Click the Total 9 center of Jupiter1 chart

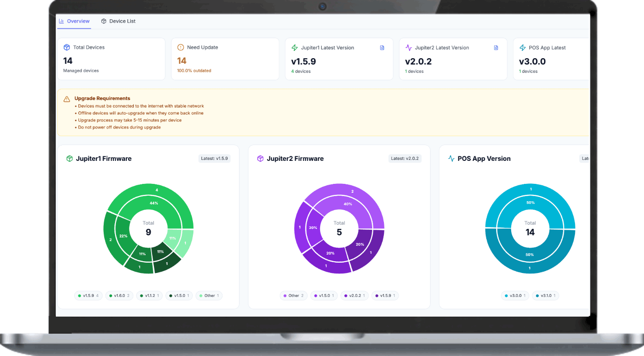click(x=148, y=228)
